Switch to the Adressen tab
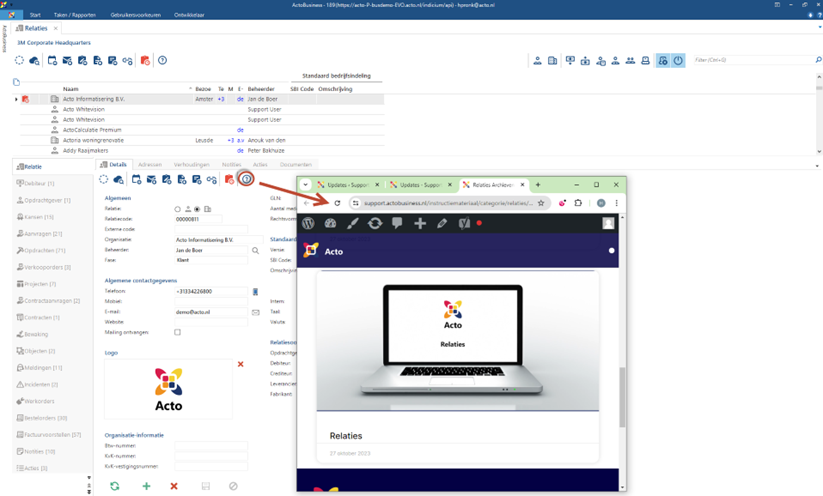Image resolution: width=823 pixels, height=496 pixels. 150,165
